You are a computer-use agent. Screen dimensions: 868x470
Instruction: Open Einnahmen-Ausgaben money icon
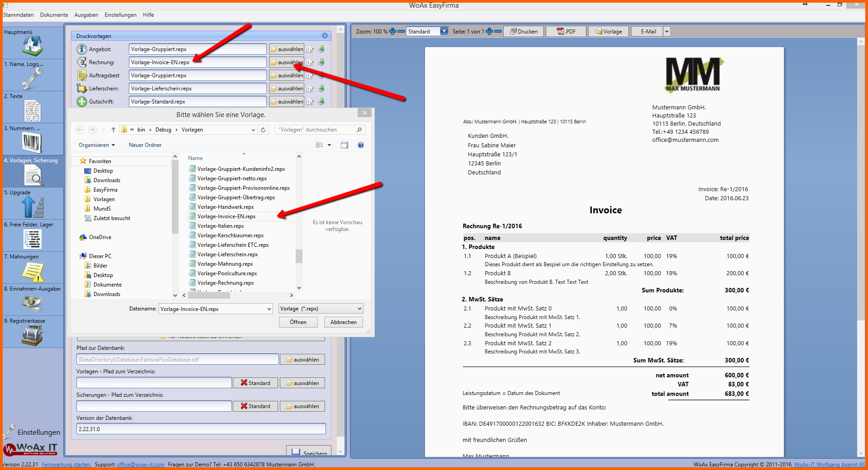pos(32,304)
